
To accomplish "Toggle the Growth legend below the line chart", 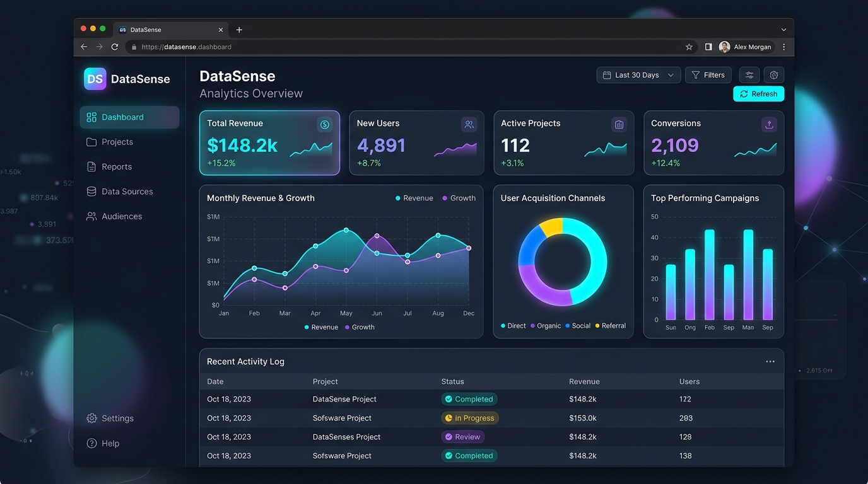I will (x=360, y=327).
